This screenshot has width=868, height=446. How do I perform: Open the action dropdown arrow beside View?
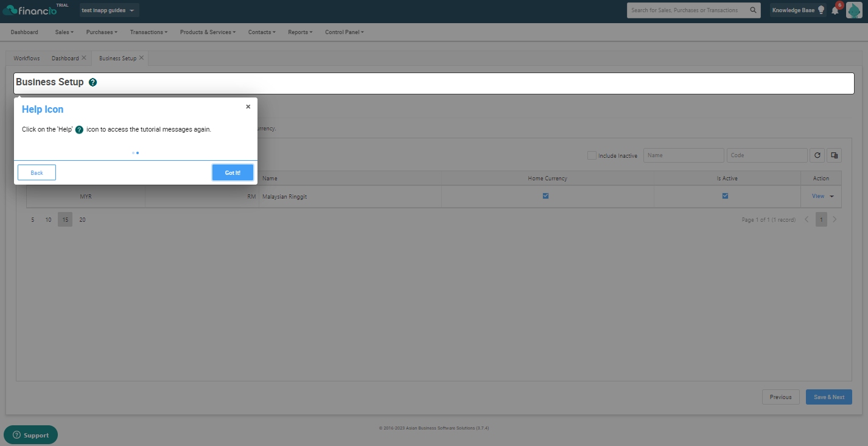point(832,196)
